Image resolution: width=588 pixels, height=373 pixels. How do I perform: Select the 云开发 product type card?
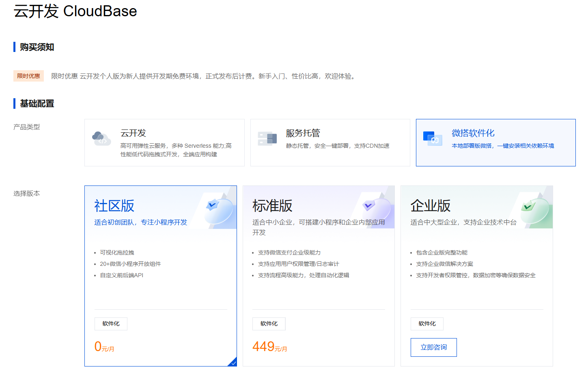(164, 142)
